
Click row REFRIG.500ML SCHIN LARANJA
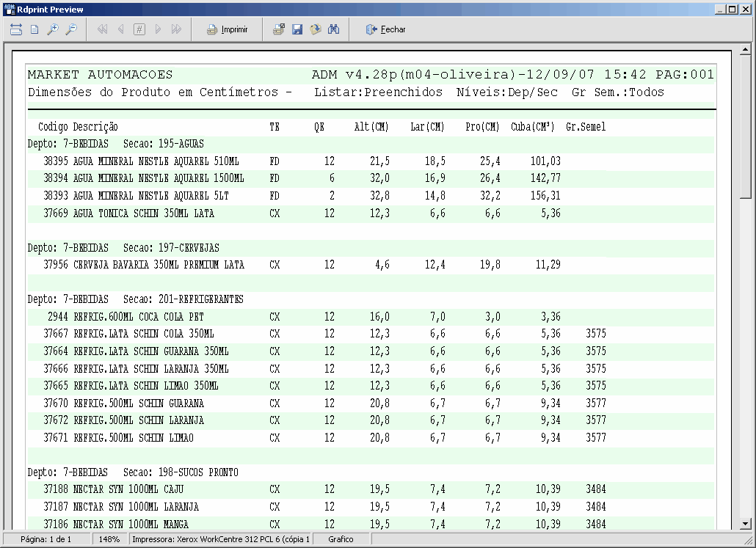click(x=371, y=420)
